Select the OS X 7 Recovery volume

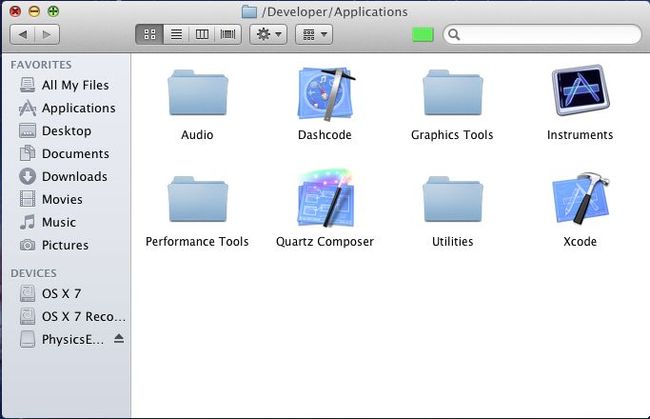[x=66, y=317]
